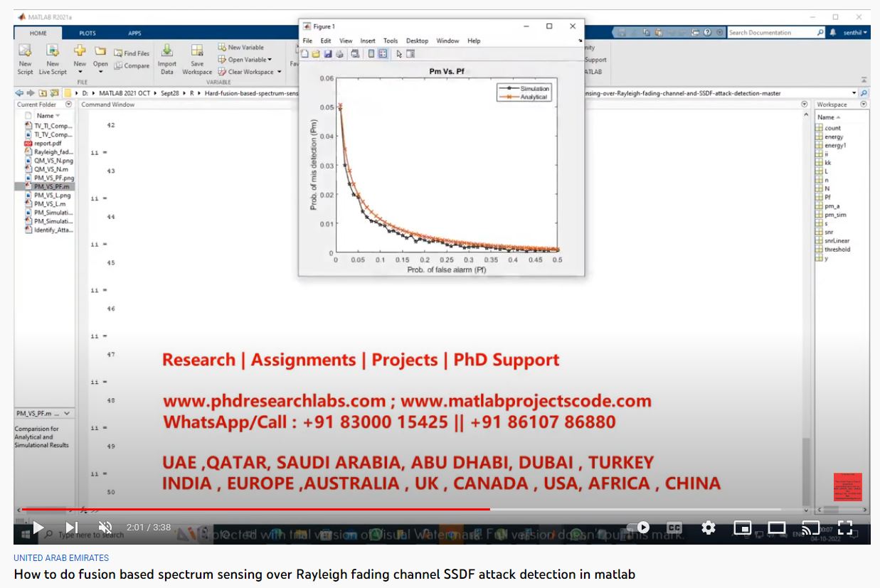
Task: Toggle the autoplay switch
Action: (x=639, y=528)
